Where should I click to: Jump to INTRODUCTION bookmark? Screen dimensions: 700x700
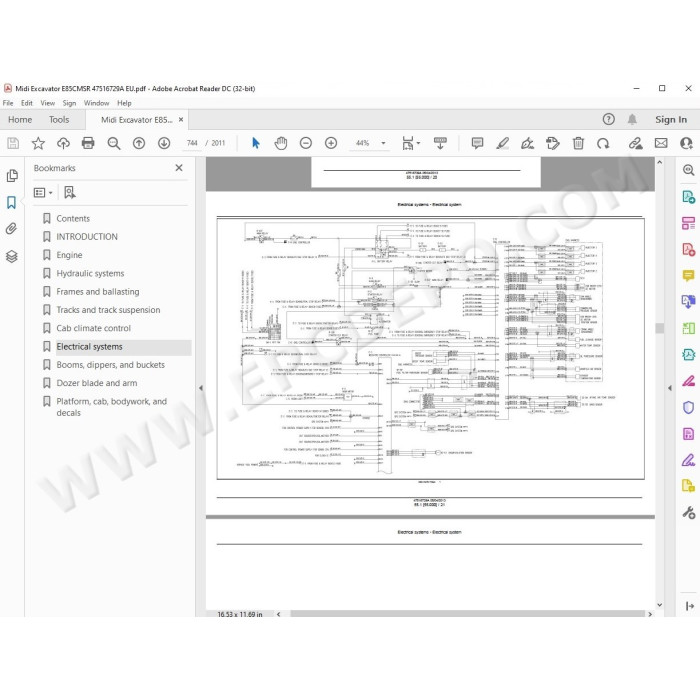click(87, 237)
